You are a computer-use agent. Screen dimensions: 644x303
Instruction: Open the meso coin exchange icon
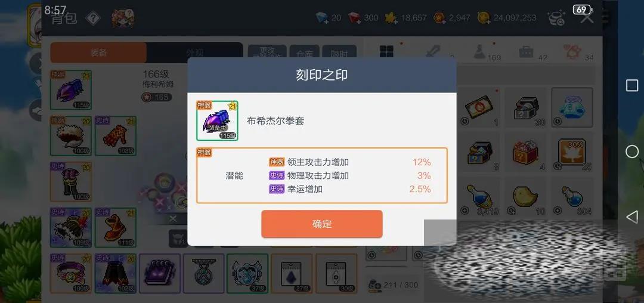coord(556,18)
